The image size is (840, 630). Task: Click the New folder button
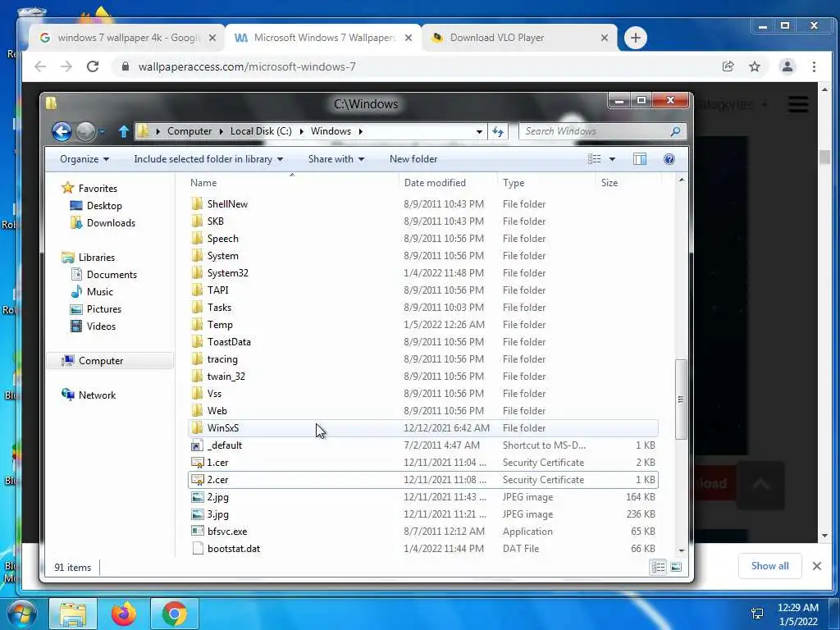click(413, 159)
